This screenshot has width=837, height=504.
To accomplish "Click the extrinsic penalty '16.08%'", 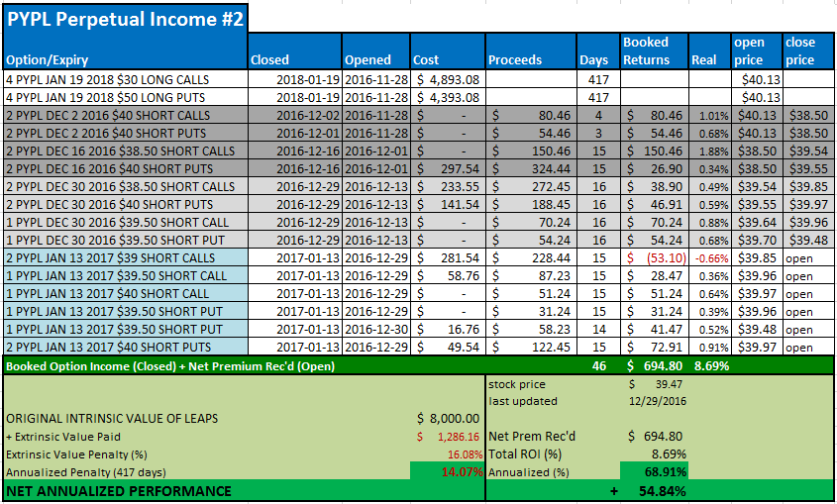I will pos(465,454).
